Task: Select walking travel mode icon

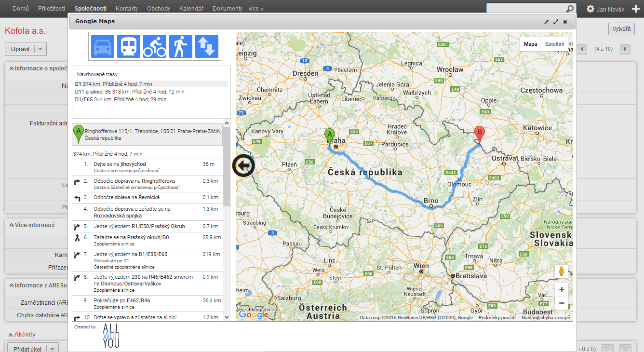Action: coord(181,46)
